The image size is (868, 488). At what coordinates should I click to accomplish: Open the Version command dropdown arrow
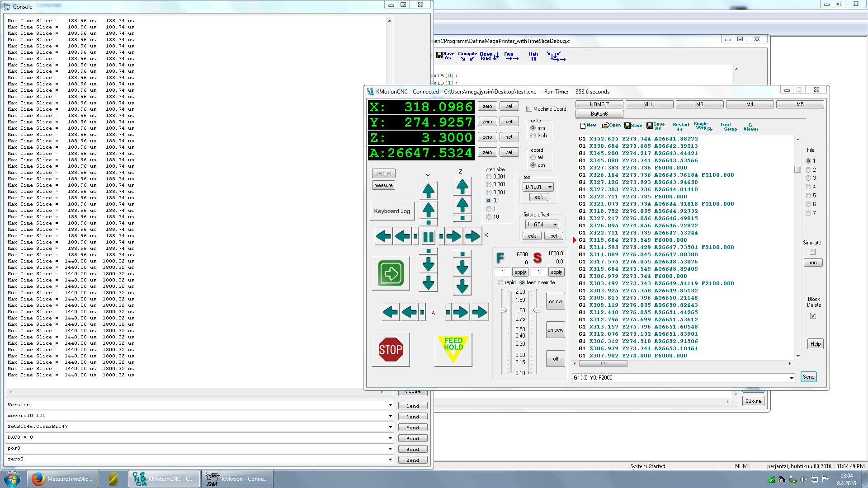[x=390, y=405]
